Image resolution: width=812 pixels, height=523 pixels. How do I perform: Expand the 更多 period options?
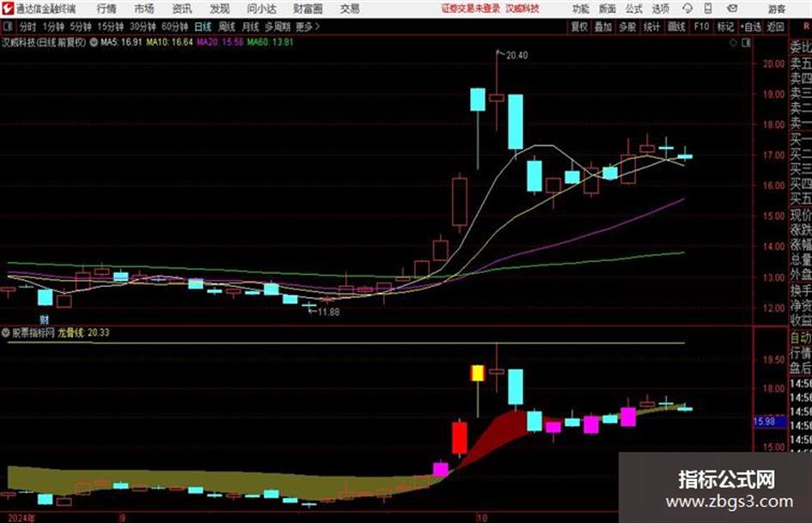[x=308, y=27]
